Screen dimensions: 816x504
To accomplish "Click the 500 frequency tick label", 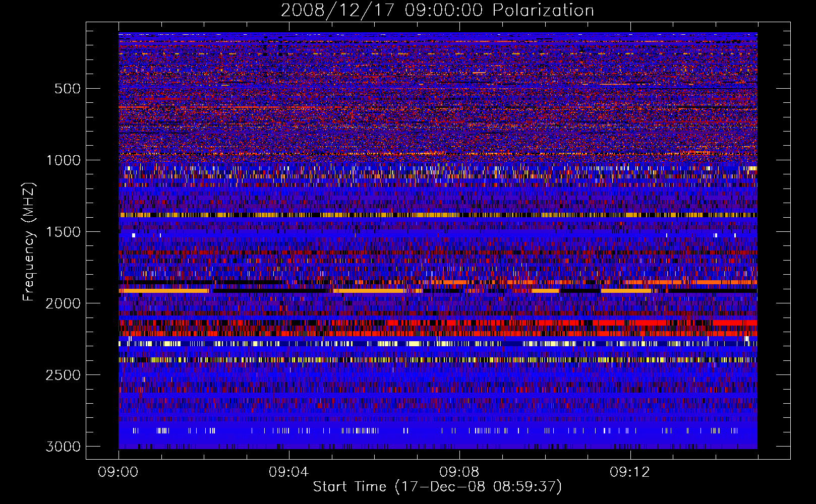I will coord(67,89).
